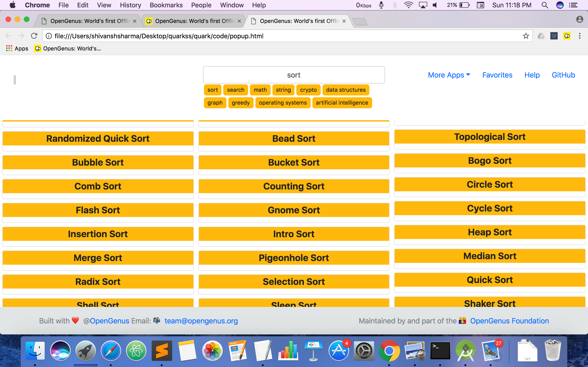Open the OpenGenus extension icon in toolbar
Viewport: 588px width, 367px height.
567,36
